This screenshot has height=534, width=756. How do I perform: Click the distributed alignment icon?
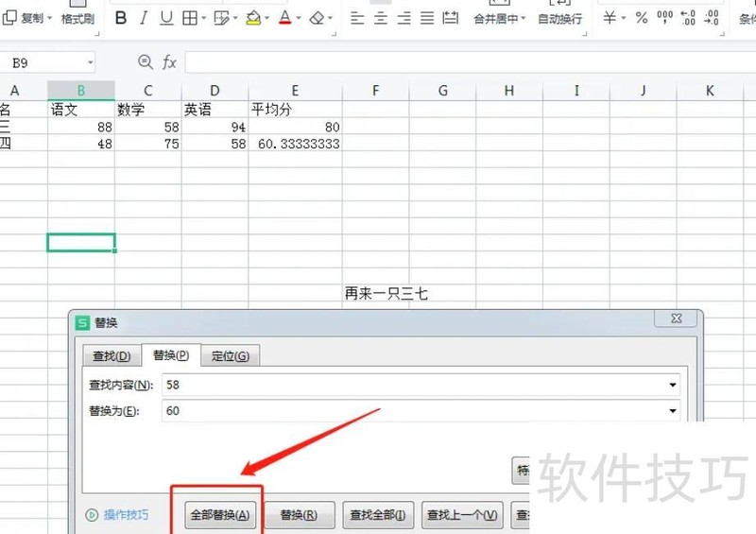451,18
